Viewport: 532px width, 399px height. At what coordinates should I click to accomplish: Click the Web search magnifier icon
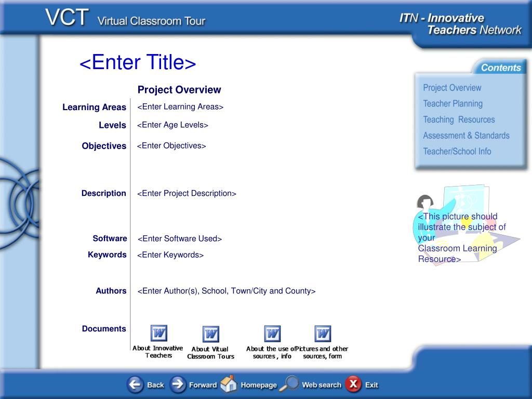(x=289, y=384)
